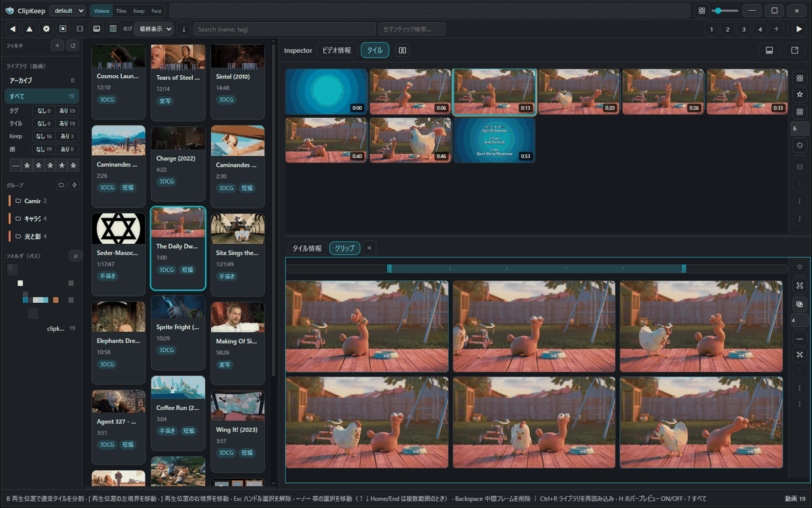Open the 光と影 group in sidebar
The image size is (812, 508).
(41, 236)
